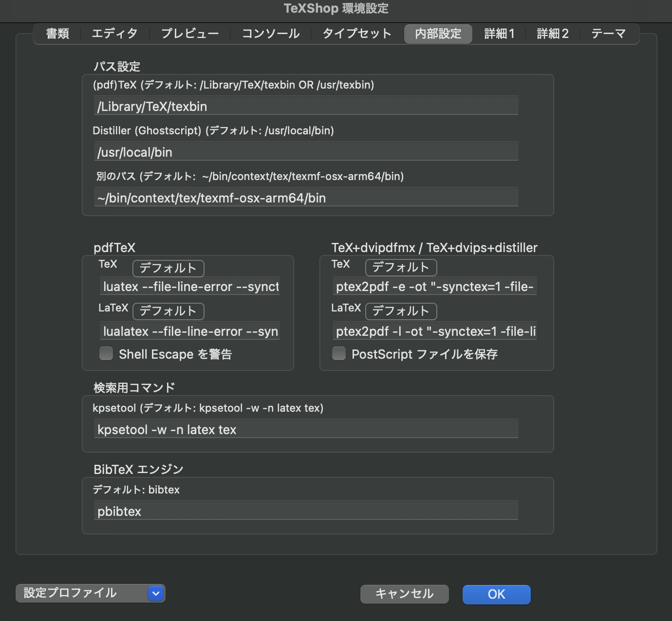Viewport: 672px width, 621px height.
Task: Click the BibTeX エンジン heading
Action: tap(138, 470)
